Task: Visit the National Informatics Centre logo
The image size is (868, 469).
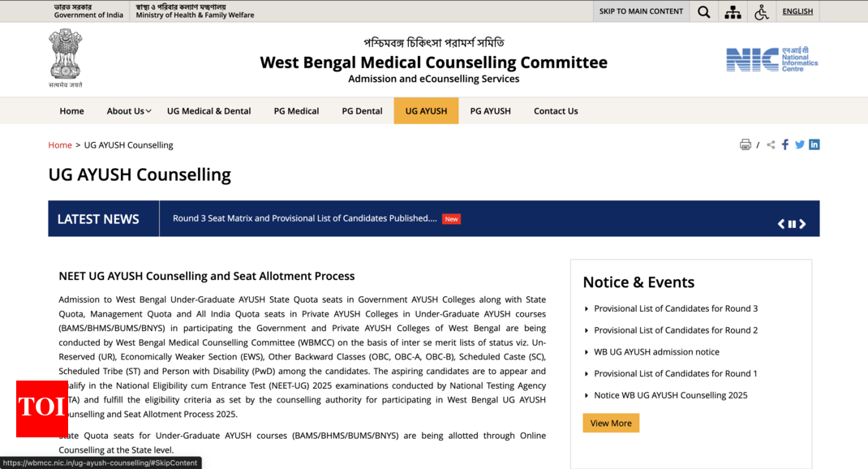Action: pos(771,58)
